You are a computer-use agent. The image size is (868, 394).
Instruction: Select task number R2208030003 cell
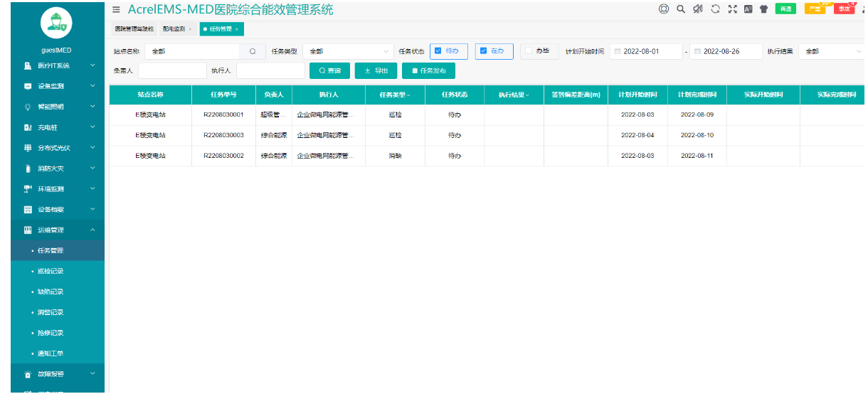[x=223, y=136]
